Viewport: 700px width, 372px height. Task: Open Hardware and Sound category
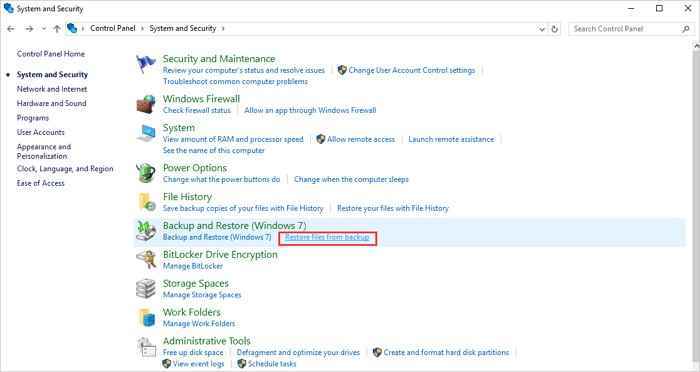click(x=52, y=103)
